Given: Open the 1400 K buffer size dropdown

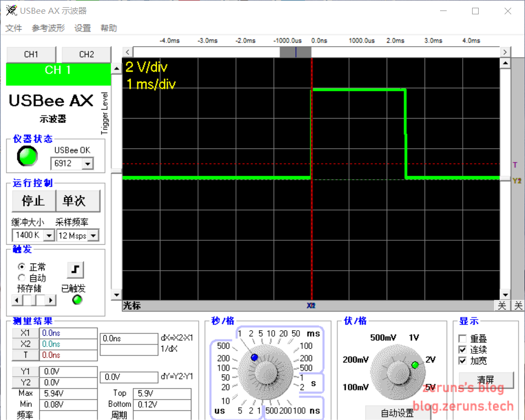Looking at the screenshot, I should pyautogui.click(x=49, y=235).
